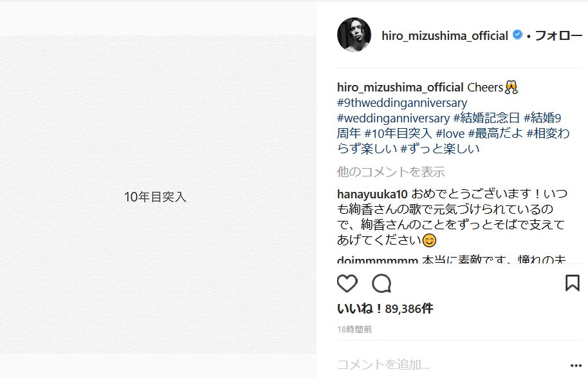
Task: Click the verified badge icon
Action: [517, 35]
